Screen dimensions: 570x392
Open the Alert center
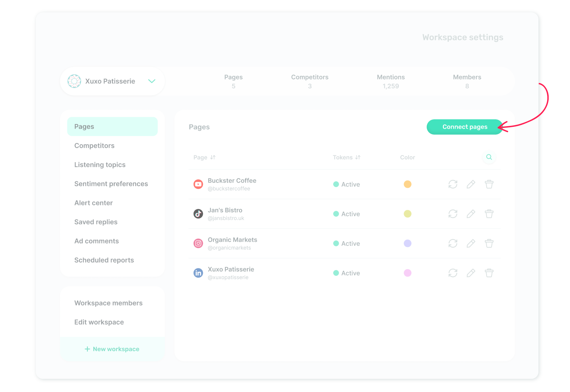click(93, 203)
